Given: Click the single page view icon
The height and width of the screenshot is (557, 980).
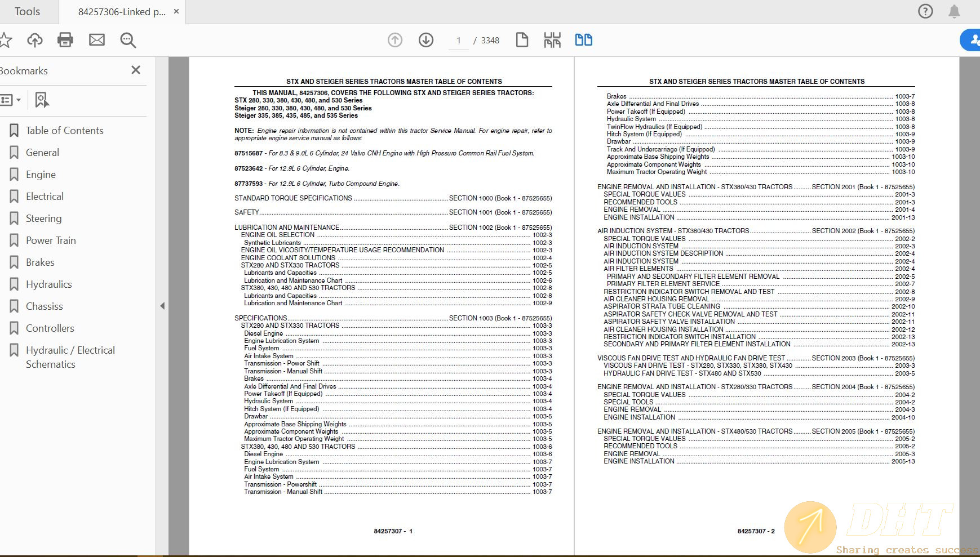Looking at the screenshot, I should (x=522, y=40).
